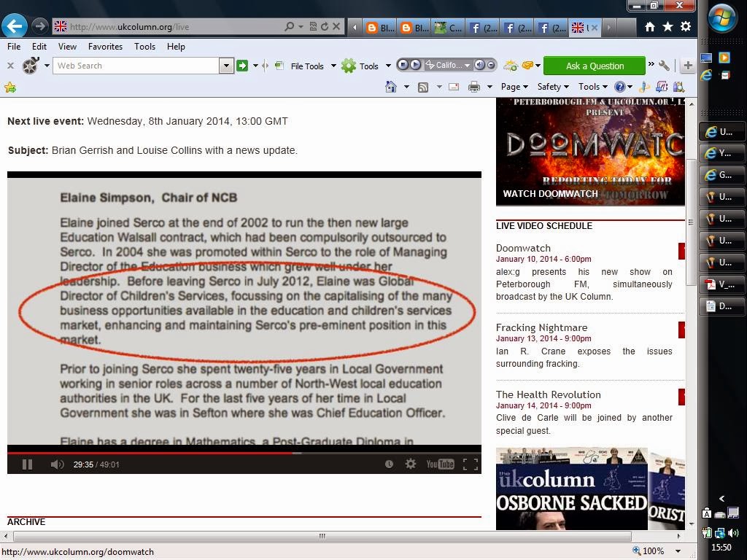Pause the video playback
747x560 pixels.
click(x=28, y=464)
